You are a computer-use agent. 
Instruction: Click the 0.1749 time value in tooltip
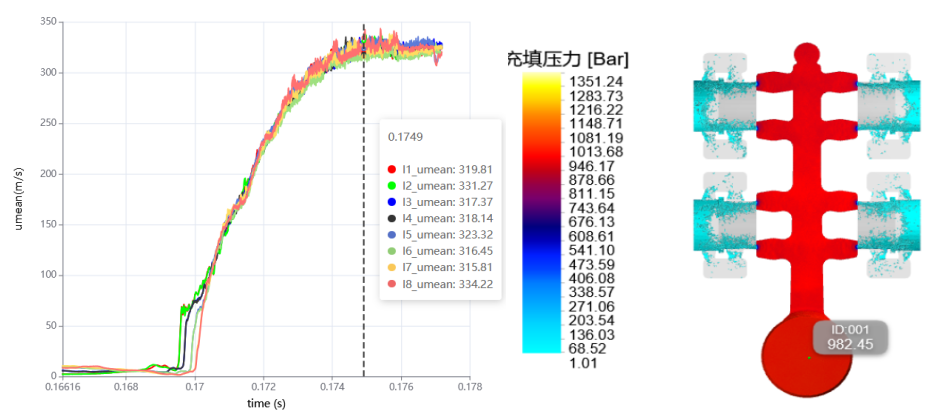tap(405, 137)
